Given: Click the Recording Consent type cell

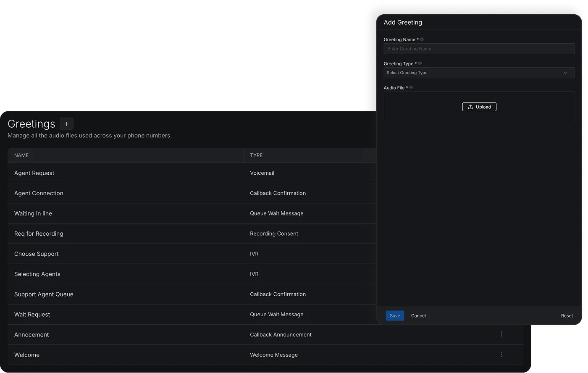Looking at the screenshot, I should (x=274, y=234).
